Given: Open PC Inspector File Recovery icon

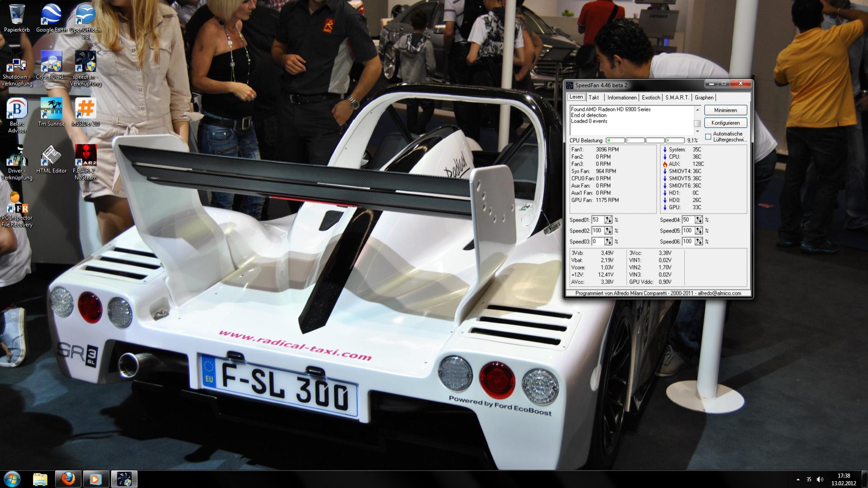Looking at the screenshot, I should tap(17, 209).
